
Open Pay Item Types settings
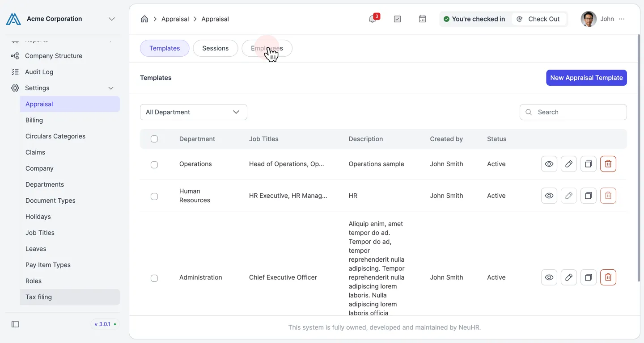tap(70, 265)
